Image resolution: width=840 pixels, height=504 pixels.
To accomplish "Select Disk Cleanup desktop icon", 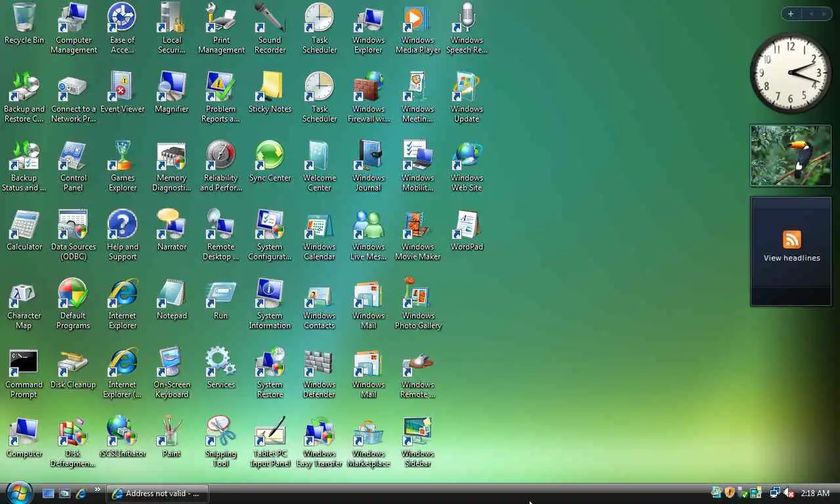I will [x=73, y=368].
